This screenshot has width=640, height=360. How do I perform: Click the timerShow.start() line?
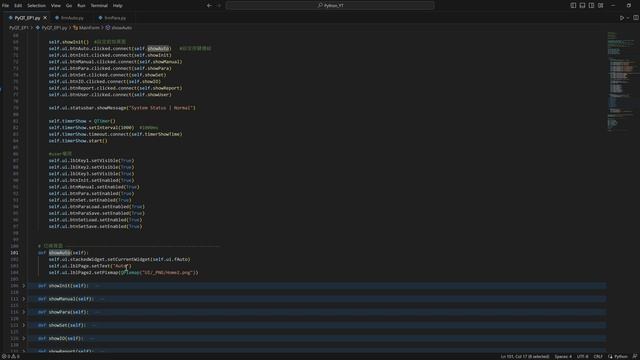78,140
